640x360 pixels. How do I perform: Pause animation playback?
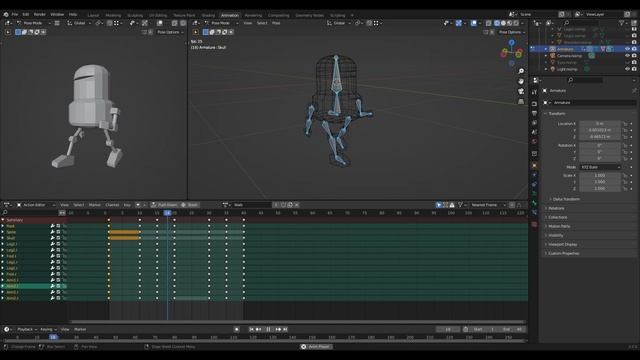click(x=268, y=329)
